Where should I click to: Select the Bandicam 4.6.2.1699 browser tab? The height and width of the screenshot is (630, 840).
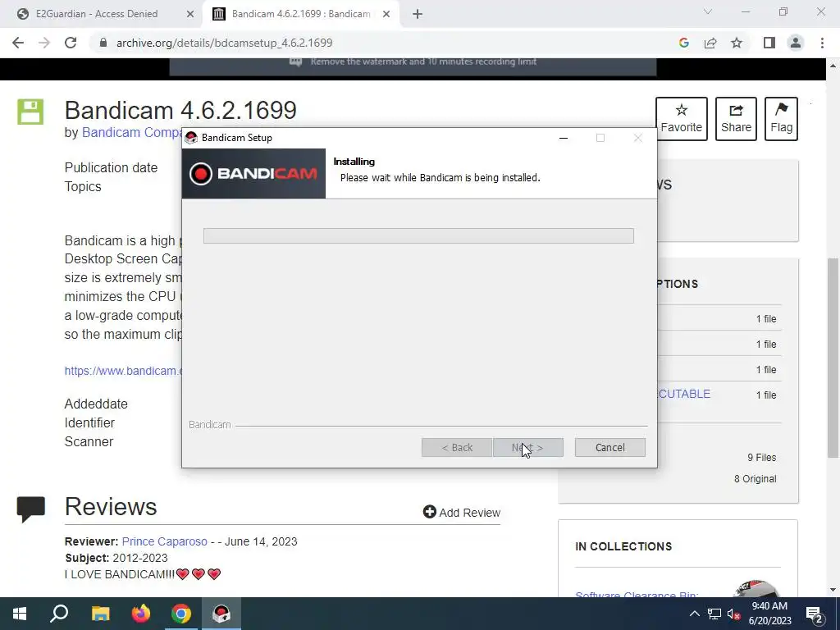(301, 14)
